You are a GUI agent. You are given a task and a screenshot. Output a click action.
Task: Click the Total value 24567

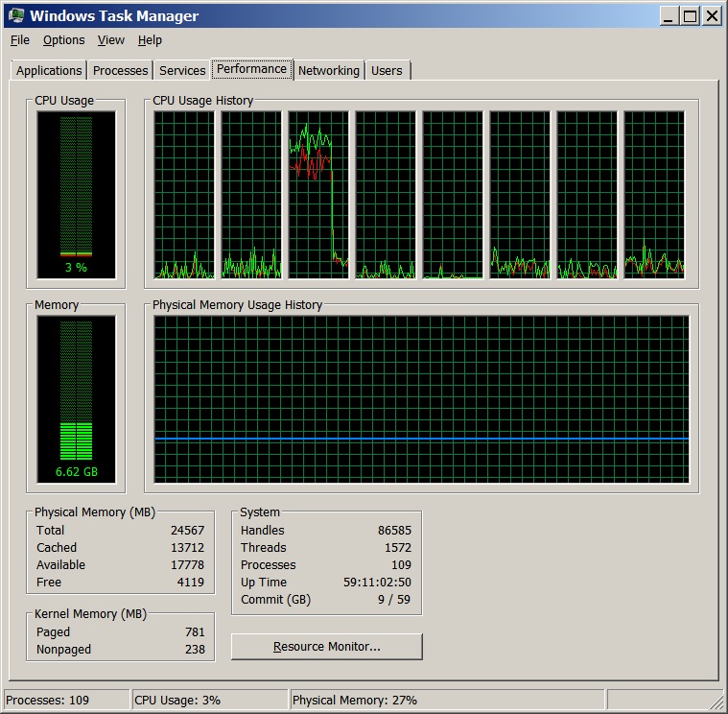pyautogui.click(x=188, y=530)
